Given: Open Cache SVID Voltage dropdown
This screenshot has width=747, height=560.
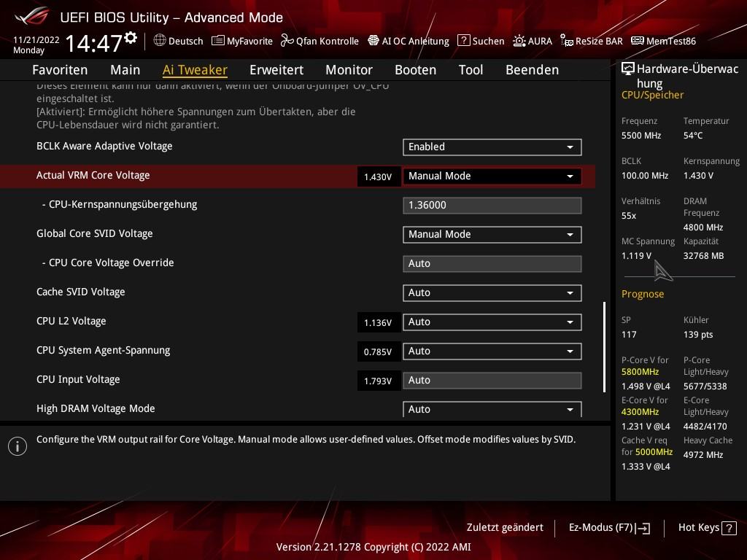Looking at the screenshot, I should coord(492,293).
